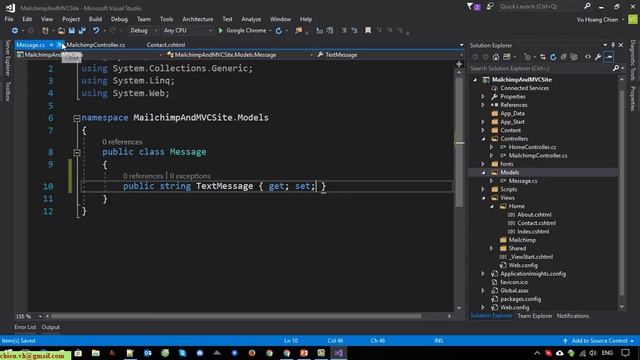640x360 pixels.
Task: Switch to the Contact.cshtml tab
Action: coord(166,45)
